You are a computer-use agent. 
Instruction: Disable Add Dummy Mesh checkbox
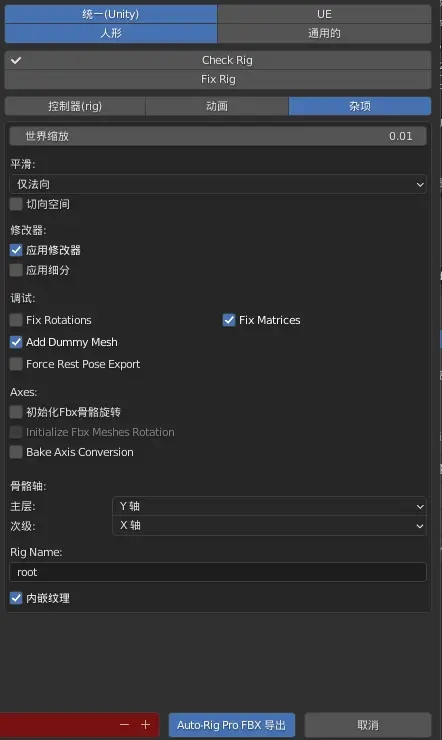16,342
